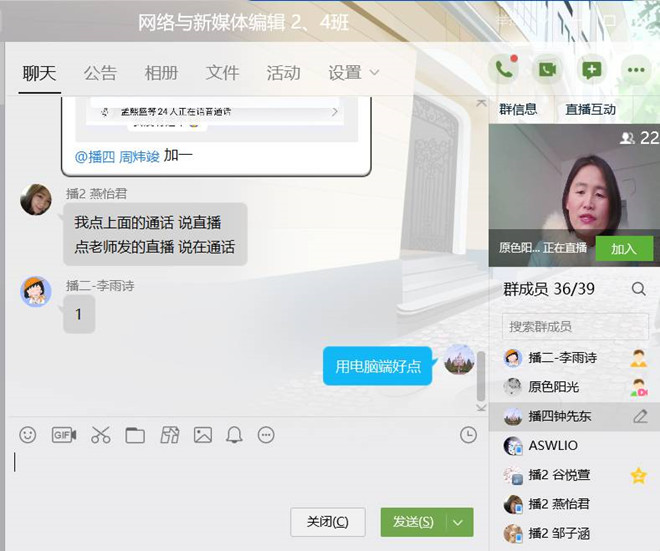Viewport: 660px width, 551px height.
Task: Switch to the 公告 tab
Action: pos(100,73)
